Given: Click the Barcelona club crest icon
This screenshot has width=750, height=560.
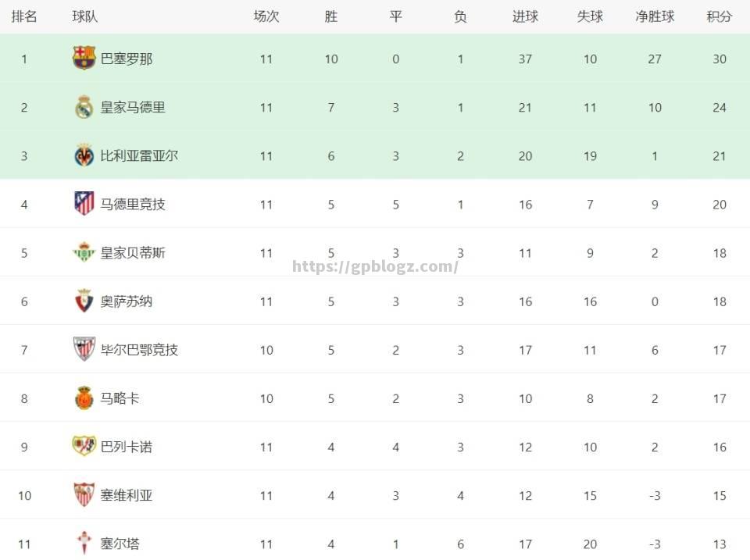Looking at the screenshot, I should pyautogui.click(x=84, y=58).
